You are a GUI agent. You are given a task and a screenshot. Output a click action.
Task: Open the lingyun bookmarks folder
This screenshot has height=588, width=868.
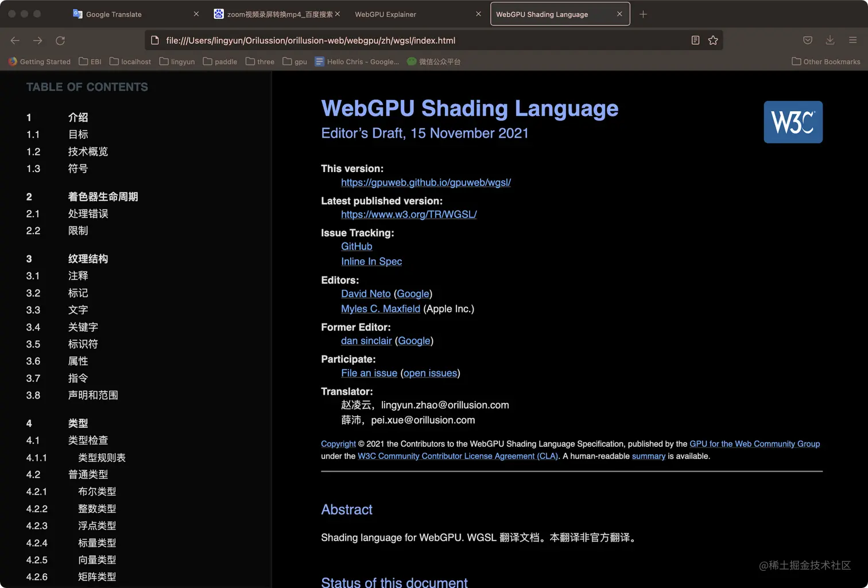click(177, 61)
